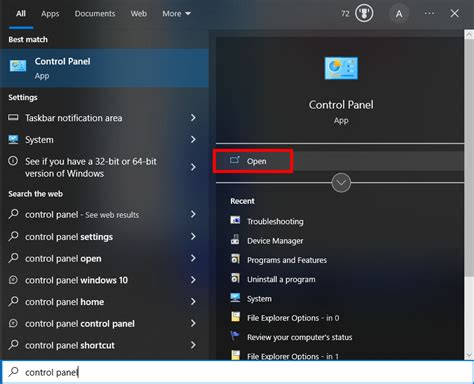Click the System icon in Recent list
The image size is (474, 384).
(x=235, y=297)
